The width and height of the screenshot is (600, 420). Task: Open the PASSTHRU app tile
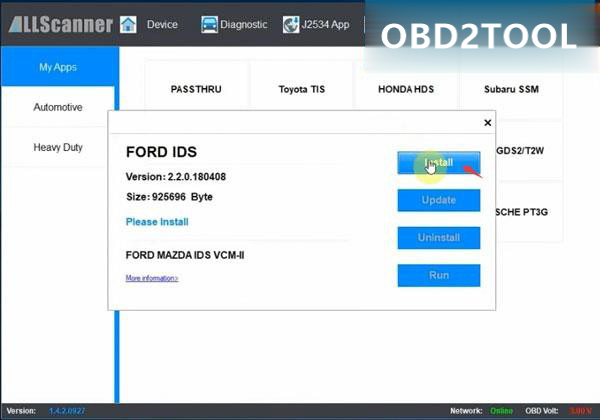[196, 89]
